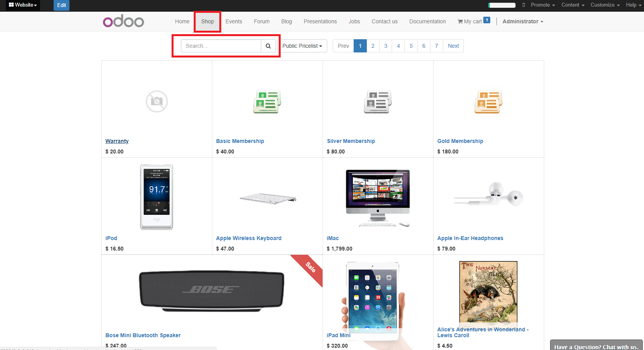Click the search magnifier button

click(x=268, y=46)
